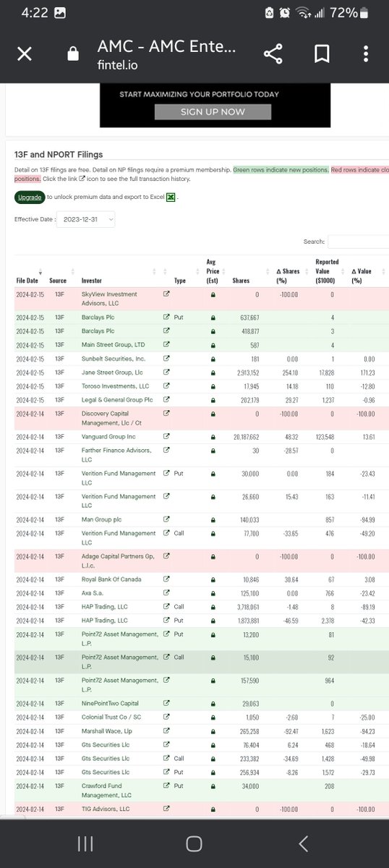Click investor name TIG Advisors, LLC
The height and width of the screenshot is (868, 389).
coord(106,809)
